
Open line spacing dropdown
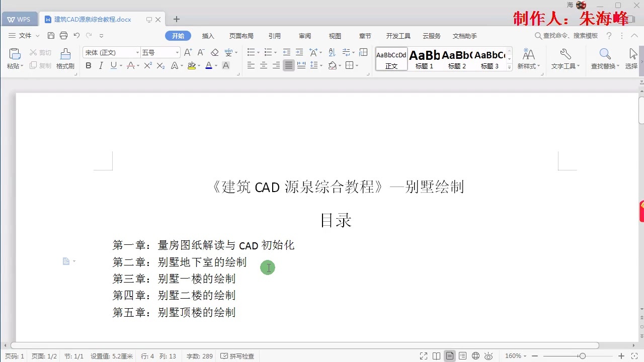[x=321, y=66]
